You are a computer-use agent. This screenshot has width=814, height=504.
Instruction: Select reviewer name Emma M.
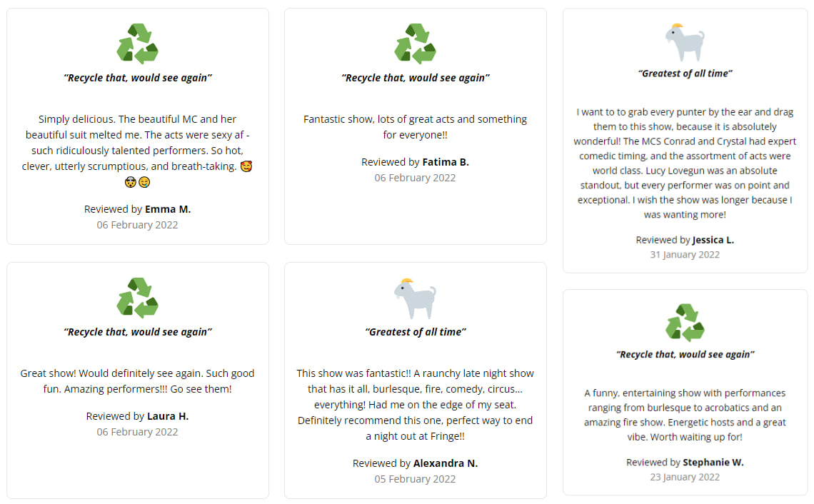168,209
